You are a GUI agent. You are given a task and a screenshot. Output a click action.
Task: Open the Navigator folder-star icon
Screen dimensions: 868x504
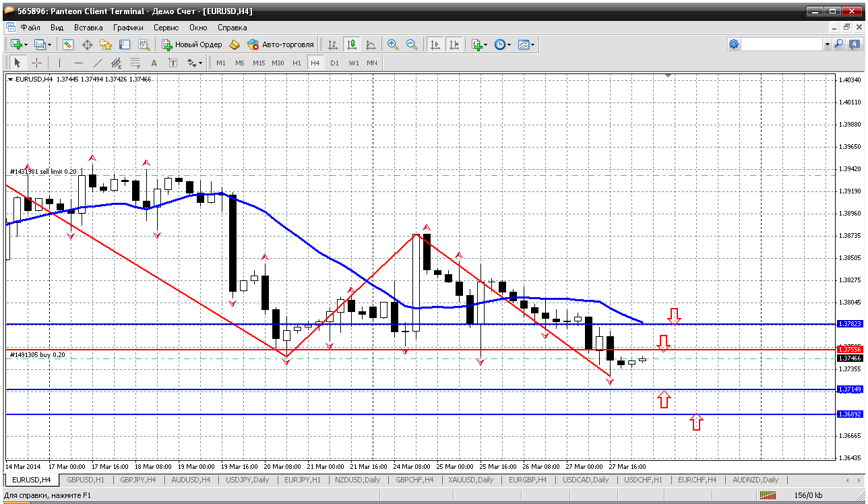click(106, 44)
